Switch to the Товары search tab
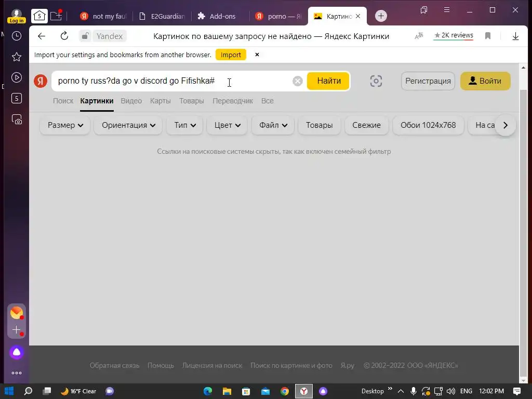The width and height of the screenshot is (532, 399). (192, 101)
